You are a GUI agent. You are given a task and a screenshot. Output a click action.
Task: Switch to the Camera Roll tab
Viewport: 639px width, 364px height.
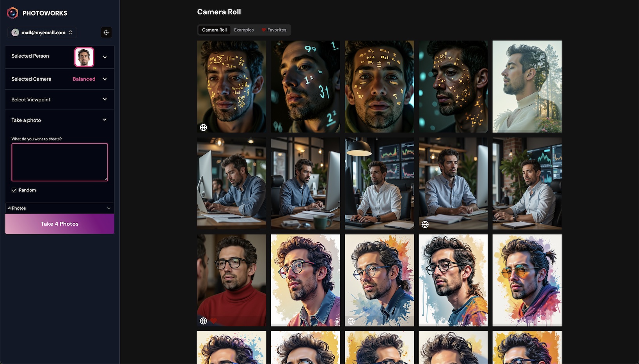tap(214, 30)
